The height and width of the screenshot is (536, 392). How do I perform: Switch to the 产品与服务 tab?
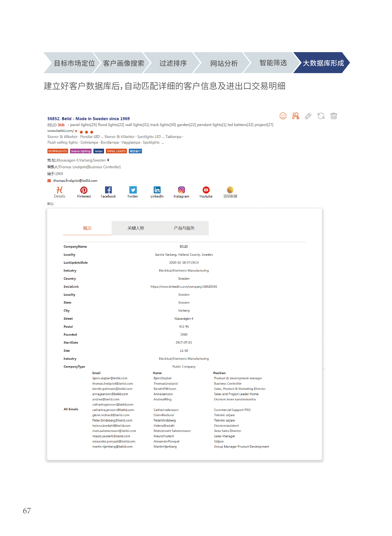coord(184,228)
